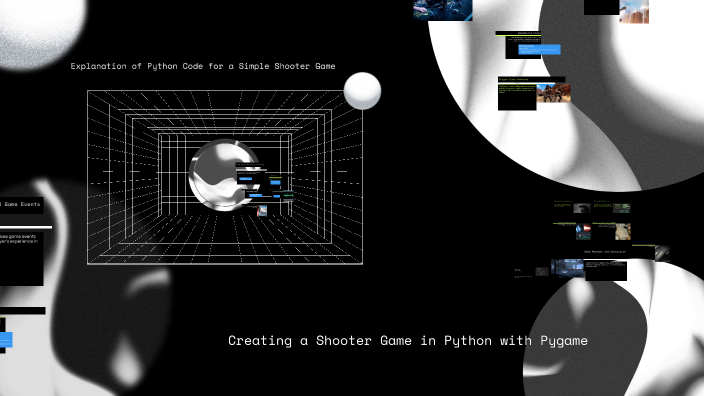Click the small blue game image below the sphere
704x396 pixels.
[262, 211]
